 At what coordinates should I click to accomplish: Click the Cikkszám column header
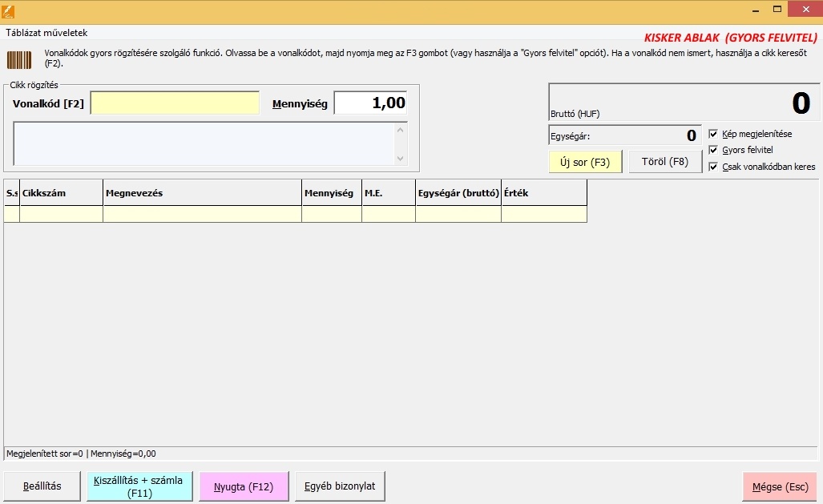click(61, 193)
